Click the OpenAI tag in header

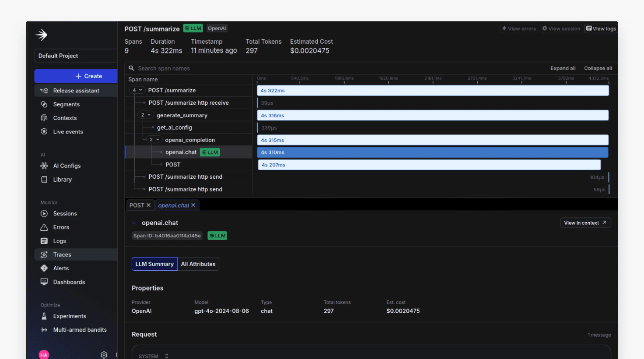pos(217,28)
